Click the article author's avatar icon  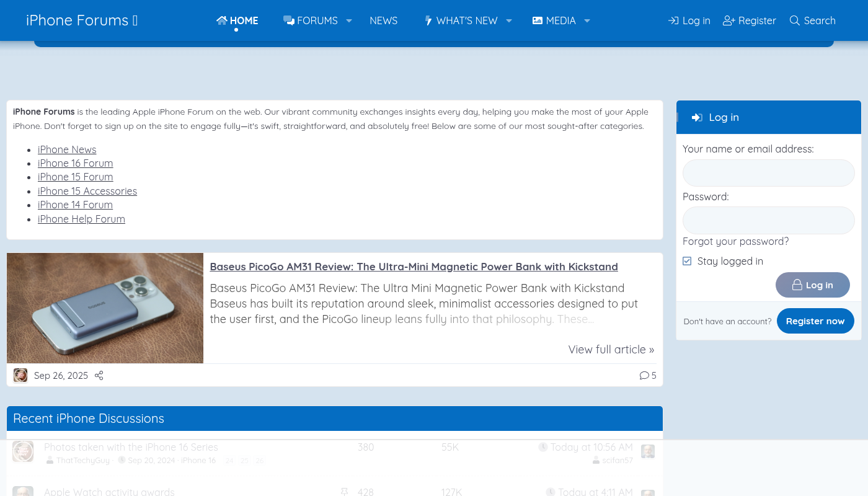coord(20,376)
